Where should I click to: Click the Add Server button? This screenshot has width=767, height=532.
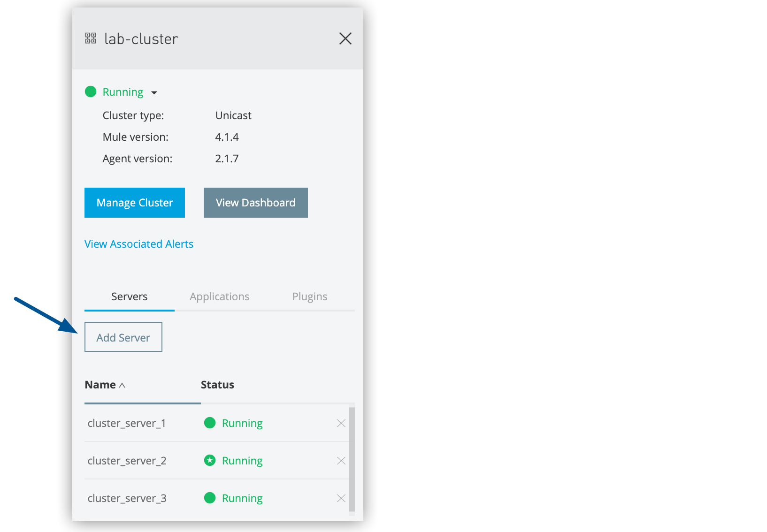click(123, 337)
